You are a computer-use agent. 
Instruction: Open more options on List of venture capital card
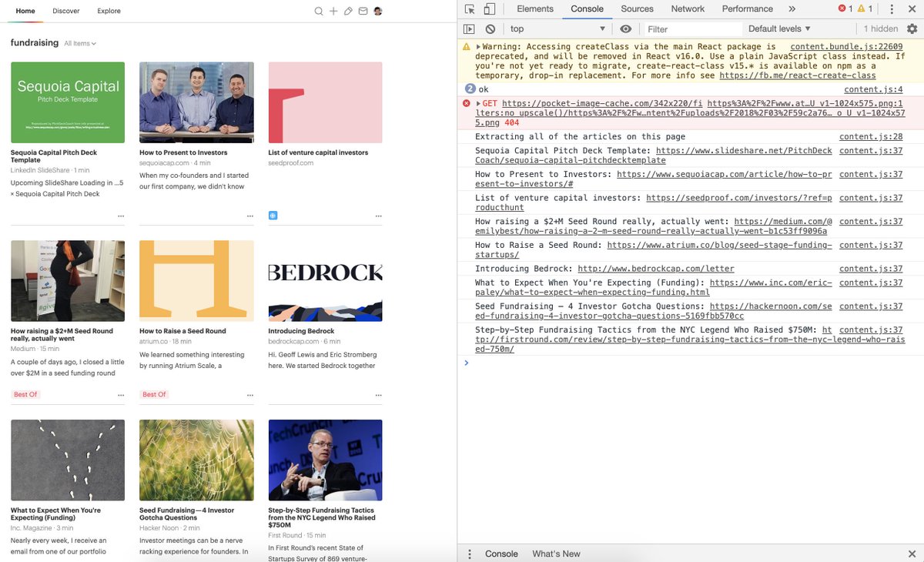coord(378,216)
